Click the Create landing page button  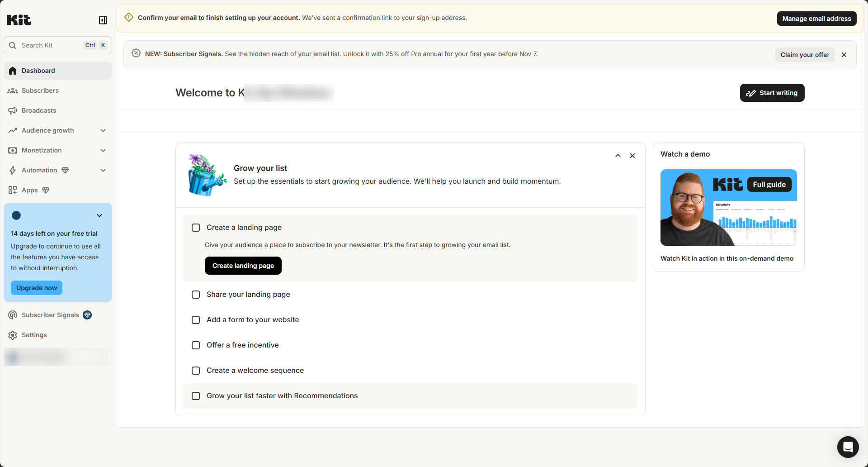click(243, 266)
